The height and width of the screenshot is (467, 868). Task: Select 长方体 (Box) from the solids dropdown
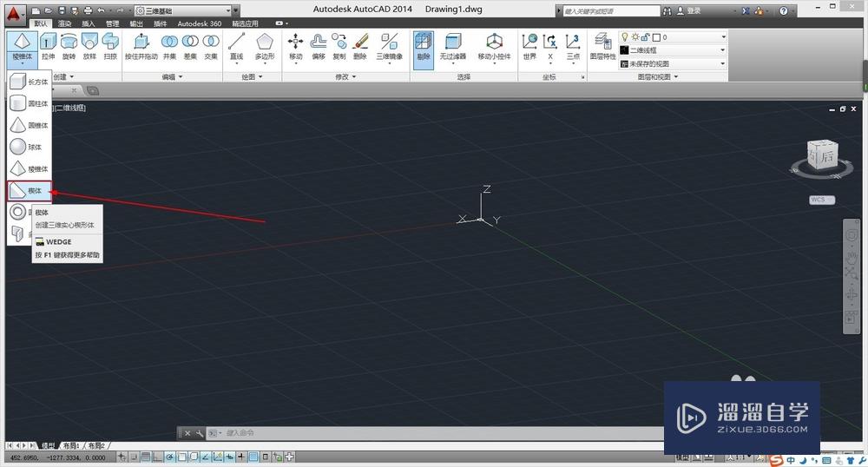click(x=30, y=82)
